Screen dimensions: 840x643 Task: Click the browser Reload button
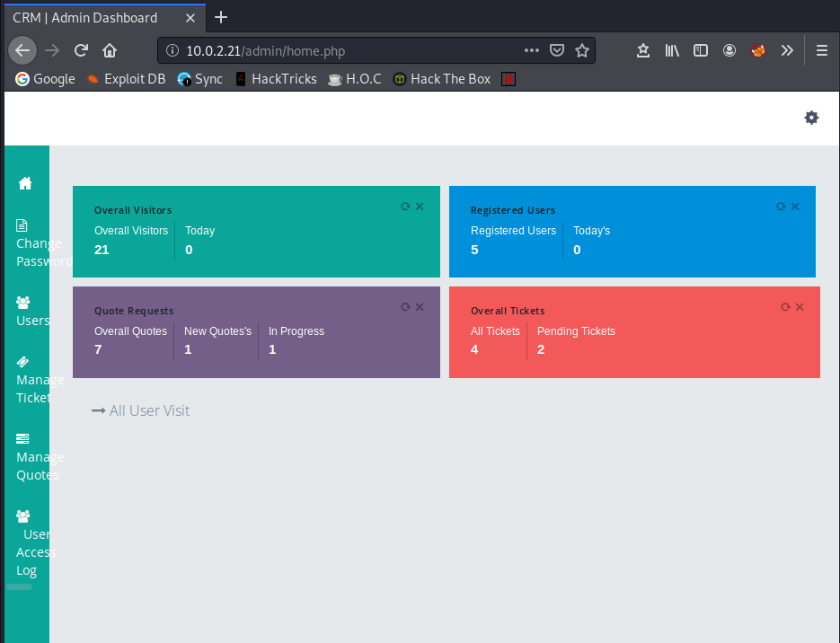81,51
